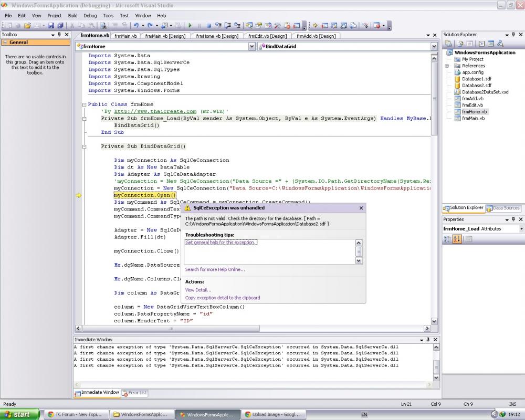The width and height of the screenshot is (525, 420).
Task: Close the SqlCeException popup with its X
Action: tap(361, 208)
